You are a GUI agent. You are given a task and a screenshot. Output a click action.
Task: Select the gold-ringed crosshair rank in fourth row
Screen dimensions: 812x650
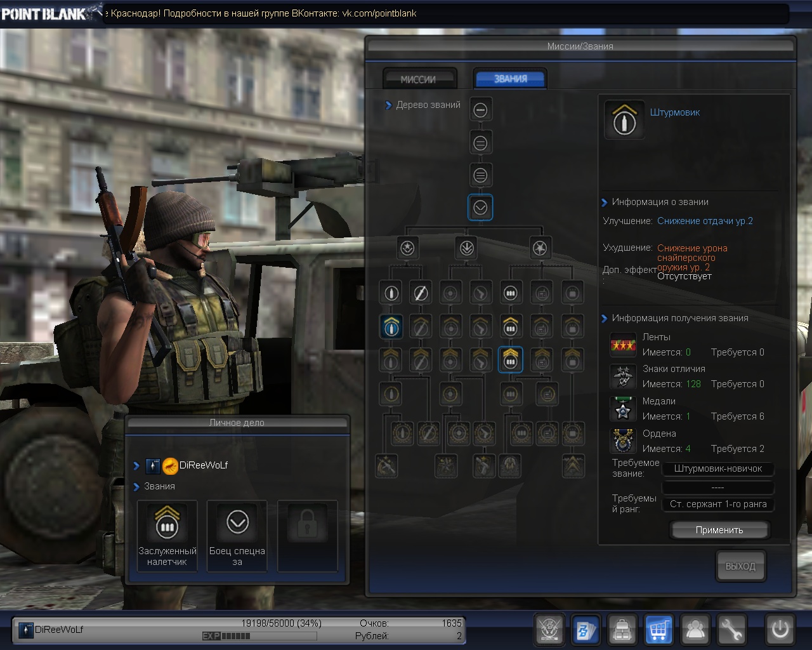450,394
